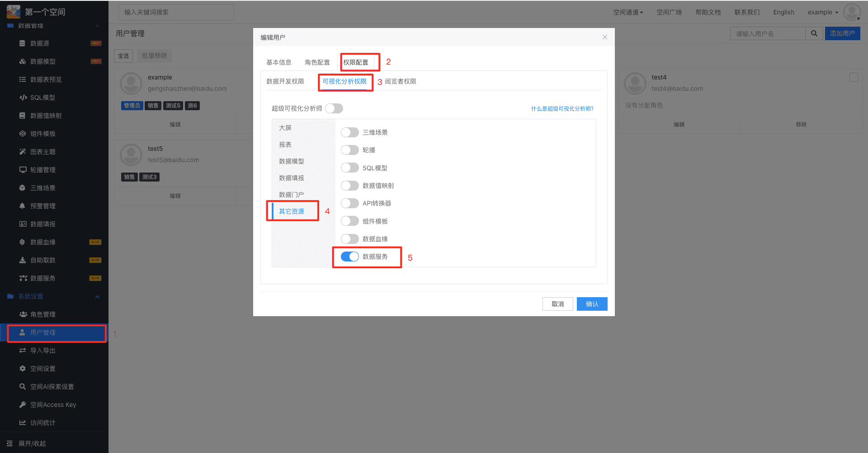Open the example account dropdown
The height and width of the screenshot is (453, 868).
(823, 12)
